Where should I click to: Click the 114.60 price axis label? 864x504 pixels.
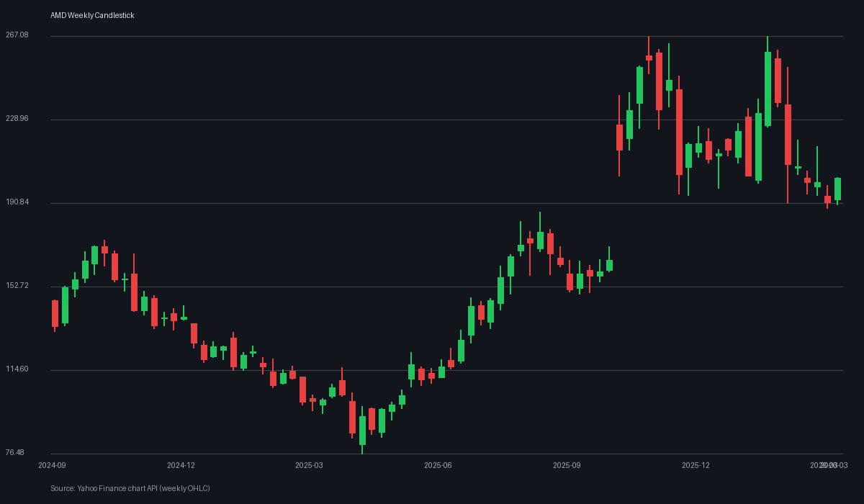tap(17, 369)
